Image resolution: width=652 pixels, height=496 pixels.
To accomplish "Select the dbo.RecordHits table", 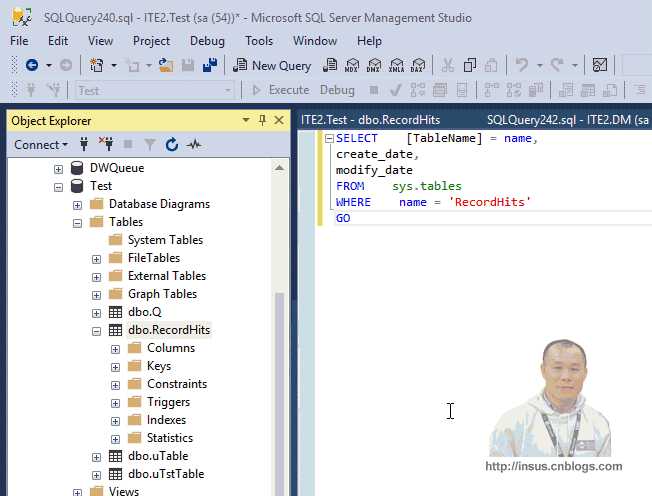I will click(169, 330).
